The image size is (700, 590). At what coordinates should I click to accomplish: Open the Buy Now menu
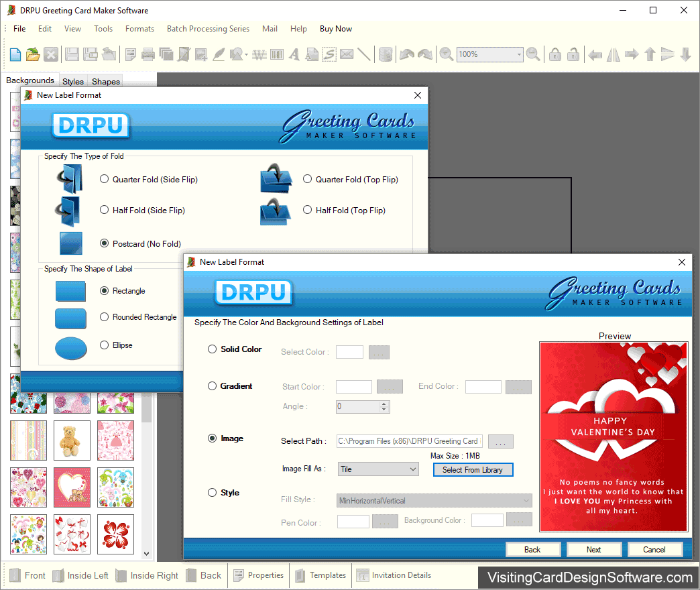coord(336,29)
